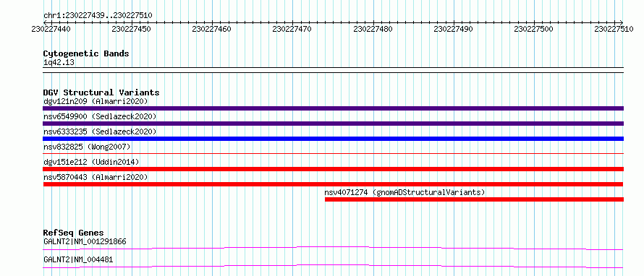Click the chr1:230227439..230227510 region label
Screen dimensions: 644x276
pos(98,16)
